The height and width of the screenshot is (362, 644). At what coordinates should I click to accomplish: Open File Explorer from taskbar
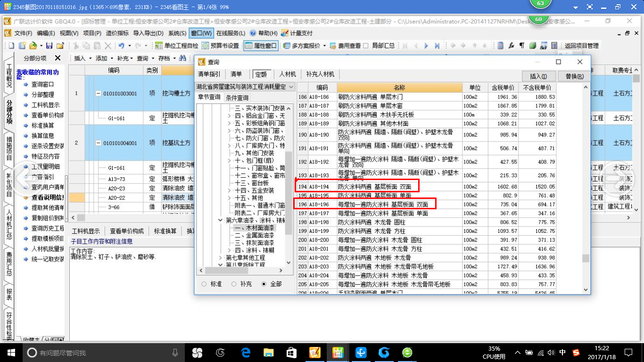(268, 352)
